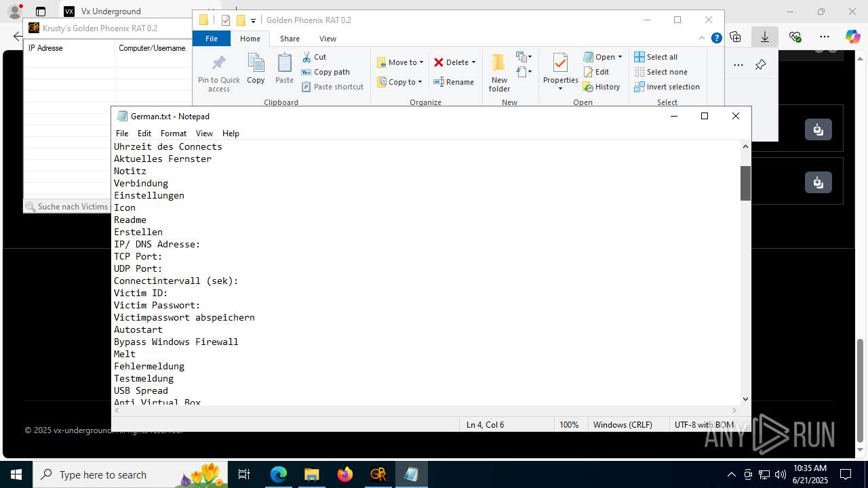Image resolution: width=868 pixels, height=488 pixels.
Task: Collapse the Explorer ribbon chevron
Action: 703,39
